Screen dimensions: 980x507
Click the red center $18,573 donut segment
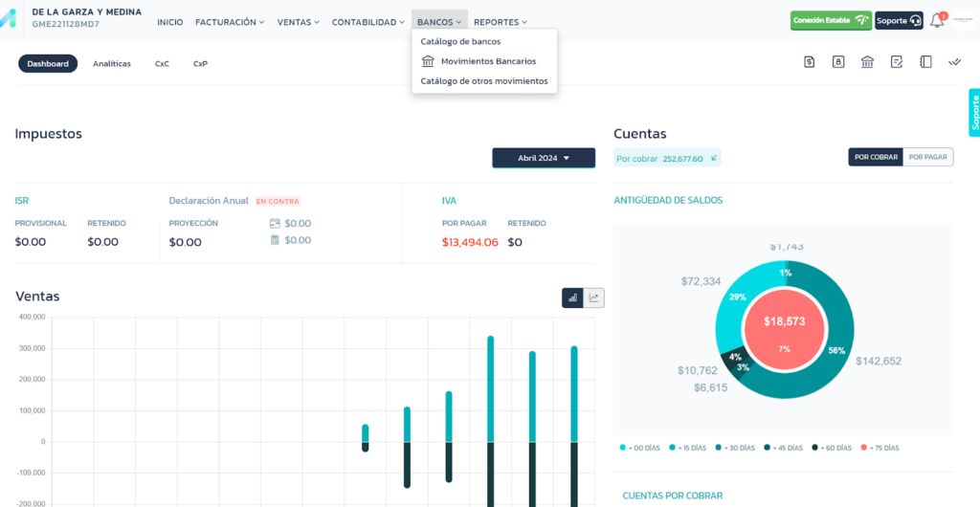click(x=785, y=329)
